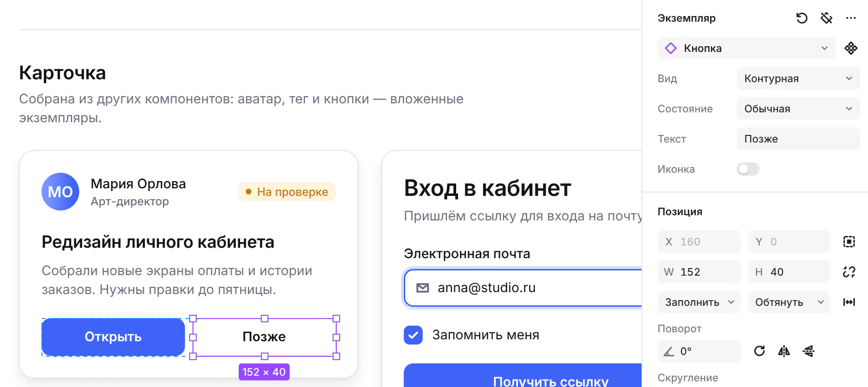The image size is (868, 387).
Task: Click the X position field 160
Action: pyautogui.click(x=699, y=242)
